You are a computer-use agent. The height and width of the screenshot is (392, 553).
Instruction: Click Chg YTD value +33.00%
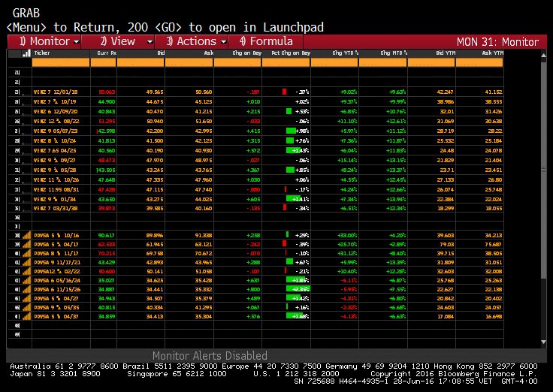(348, 235)
